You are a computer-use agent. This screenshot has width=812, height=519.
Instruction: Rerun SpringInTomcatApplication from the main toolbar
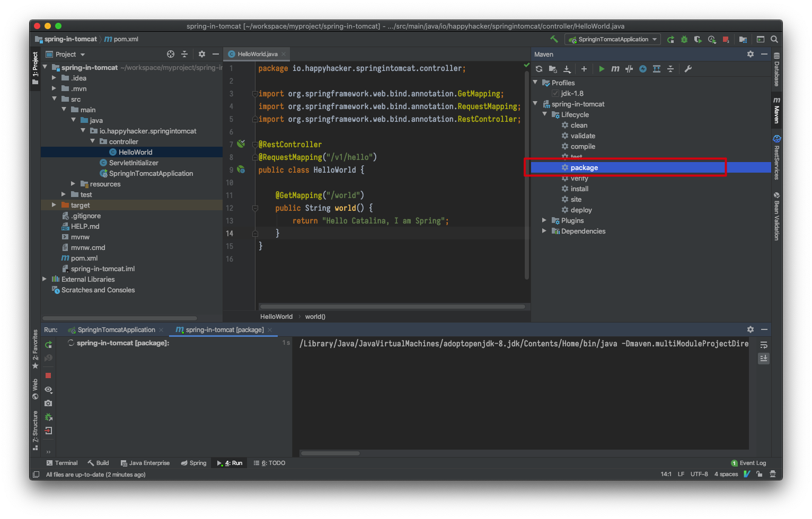670,39
